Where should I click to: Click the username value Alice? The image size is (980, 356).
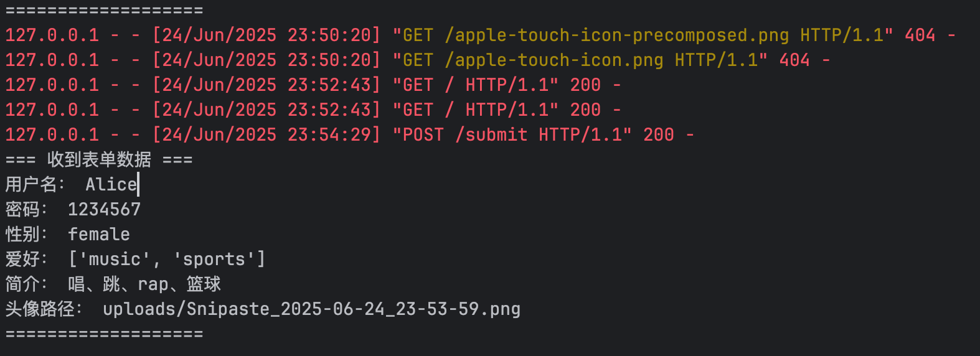pyautogui.click(x=111, y=185)
